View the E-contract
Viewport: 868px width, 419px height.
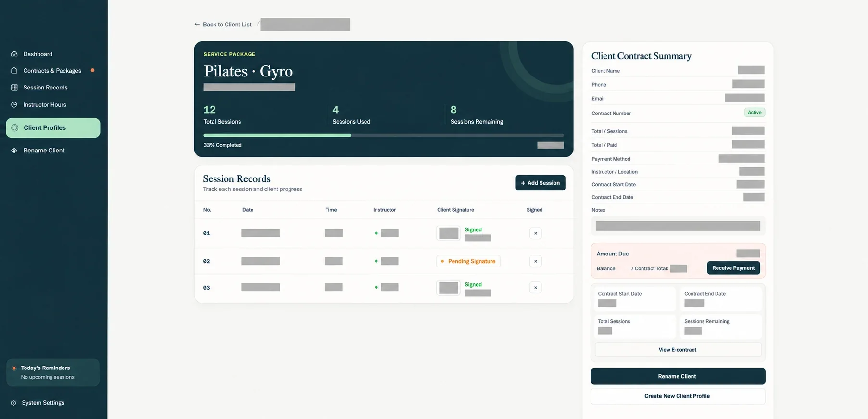click(x=678, y=350)
